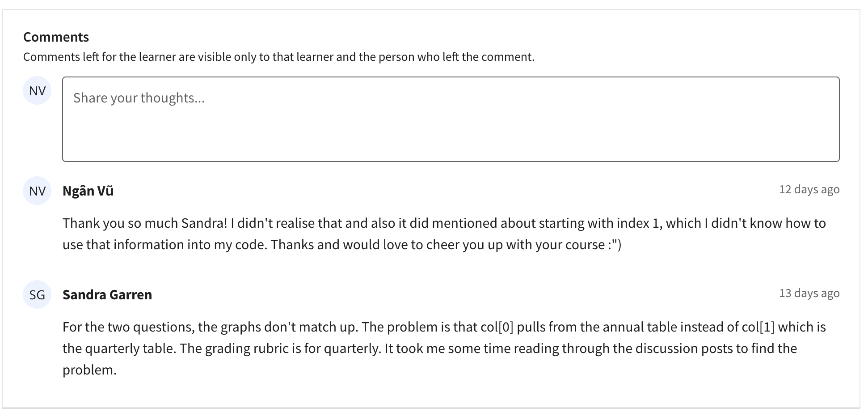Click the comment visibility notice text
The image size is (868, 417).
(278, 57)
